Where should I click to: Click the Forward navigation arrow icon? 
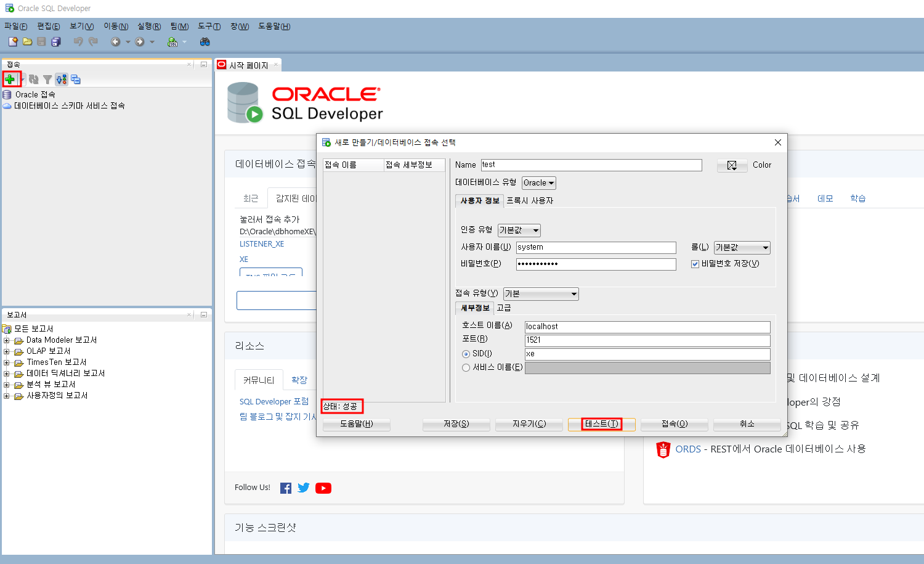(140, 42)
